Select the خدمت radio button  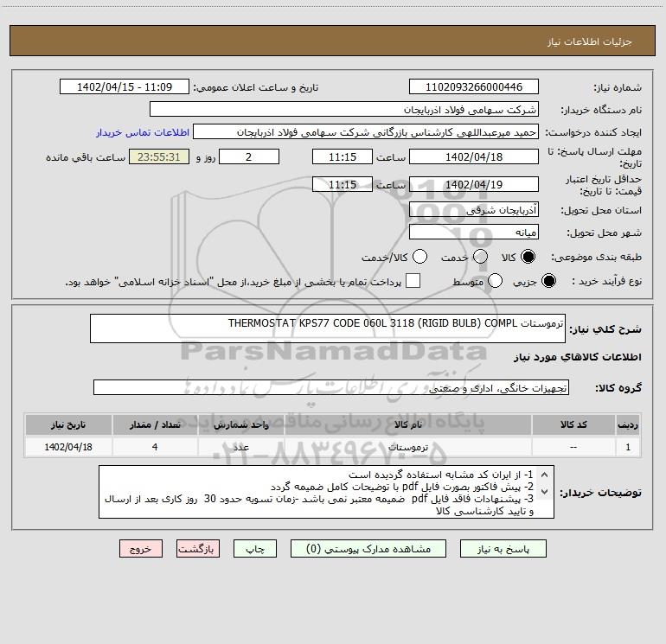pyautogui.click(x=480, y=258)
